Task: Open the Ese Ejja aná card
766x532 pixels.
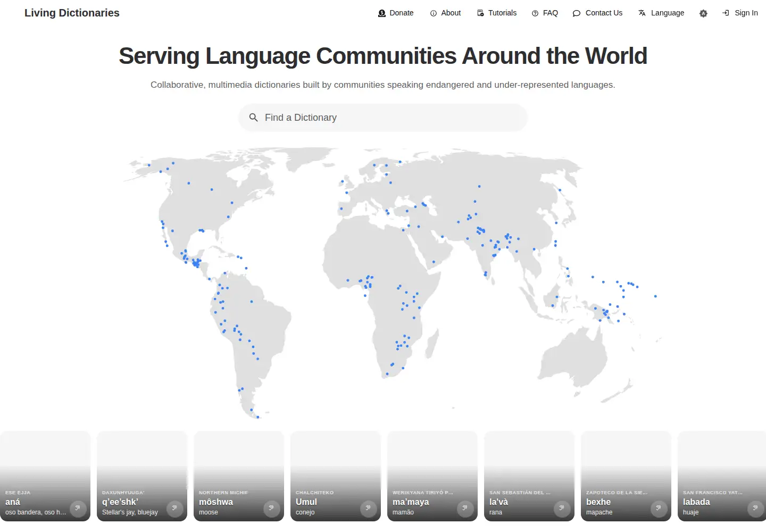Action: (45, 476)
